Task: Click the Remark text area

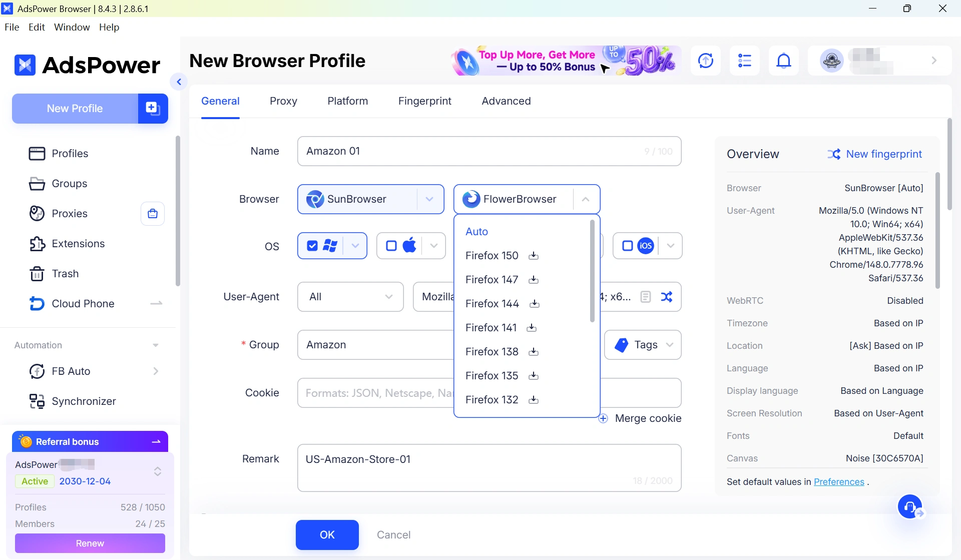Action: (x=489, y=467)
